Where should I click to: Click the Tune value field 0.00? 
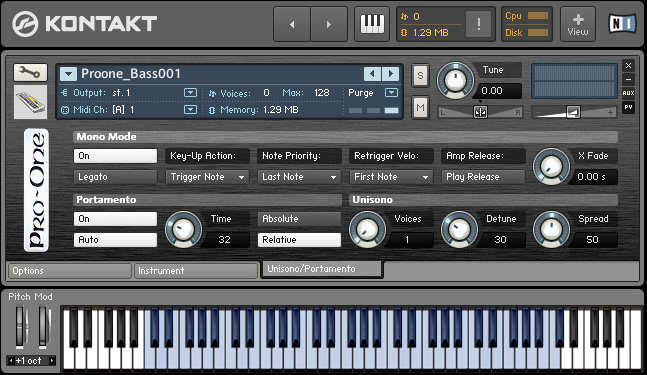[497, 91]
